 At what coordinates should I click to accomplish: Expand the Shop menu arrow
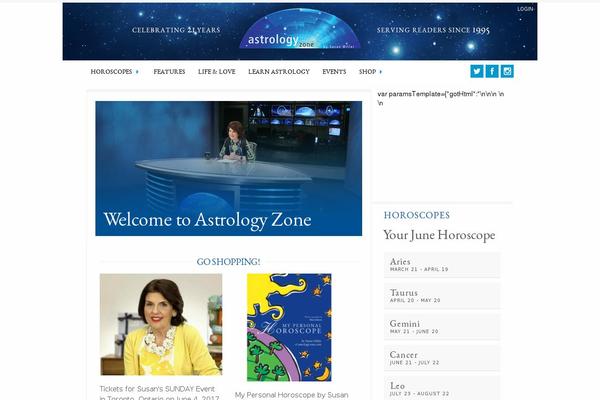tap(380, 72)
